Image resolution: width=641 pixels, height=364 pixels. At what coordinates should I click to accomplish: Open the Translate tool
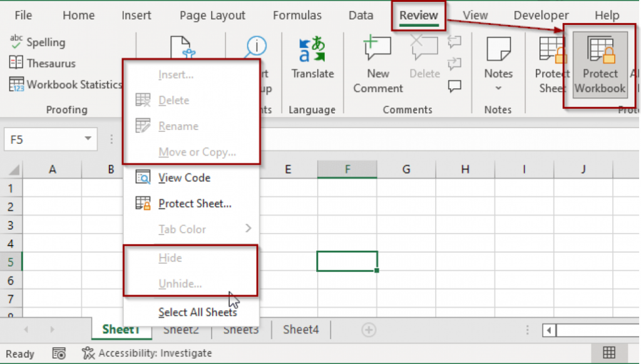312,57
